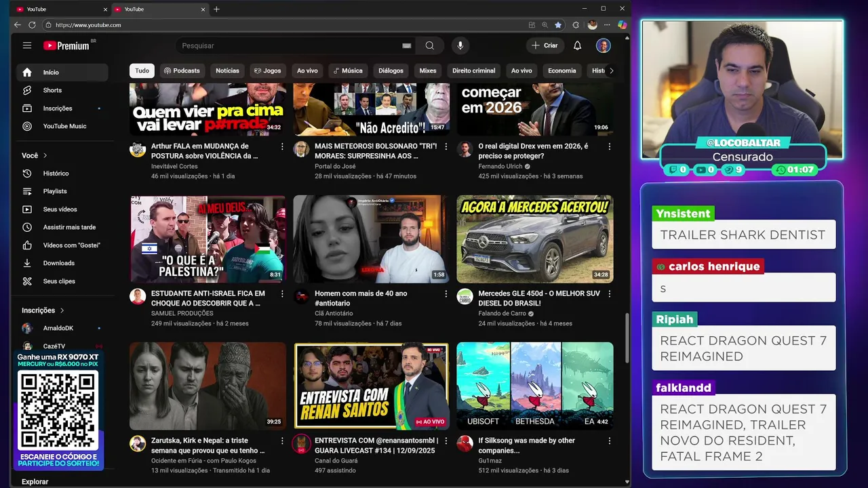Click the search magnifier button
Image resolution: width=868 pixels, height=488 pixels.
(429, 45)
